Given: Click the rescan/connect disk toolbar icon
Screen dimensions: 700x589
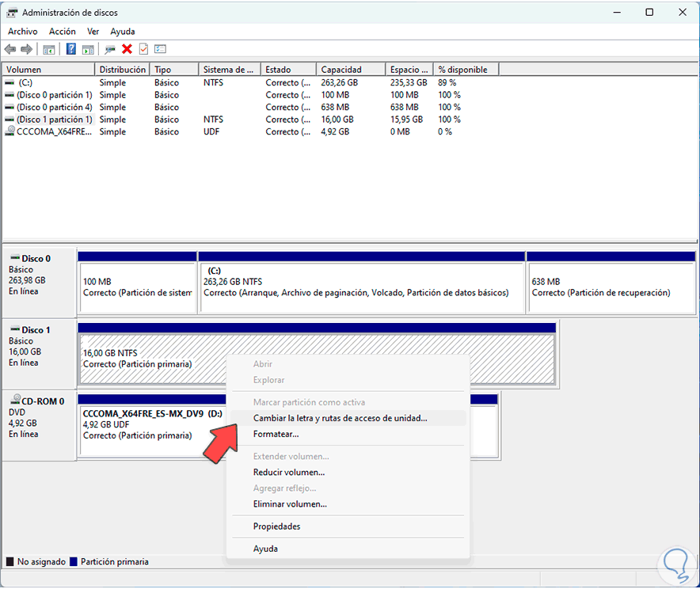Looking at the screenshot, I should [x=110, y=49].
